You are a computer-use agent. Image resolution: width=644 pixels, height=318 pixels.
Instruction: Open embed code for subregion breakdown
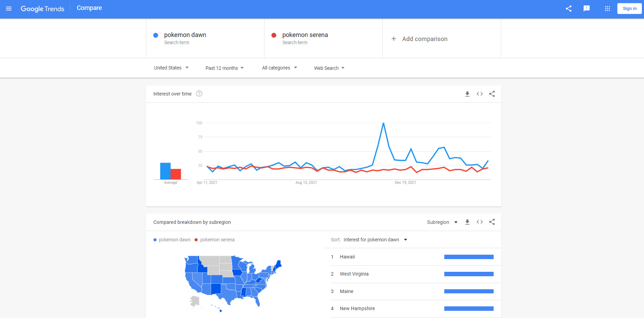click(480, 222)
